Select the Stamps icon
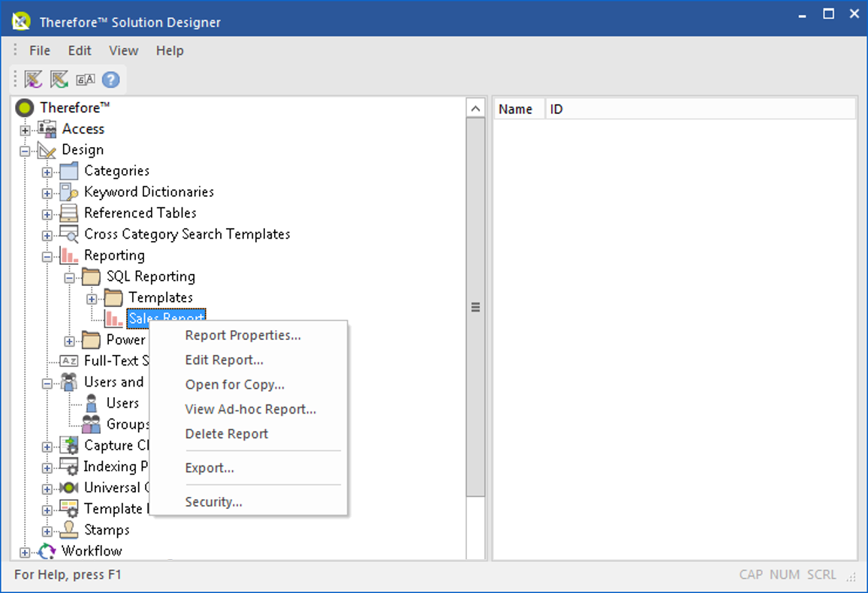The height and width of the screenshot is (593, 868). pyautogui.click(x=70, y=529)
